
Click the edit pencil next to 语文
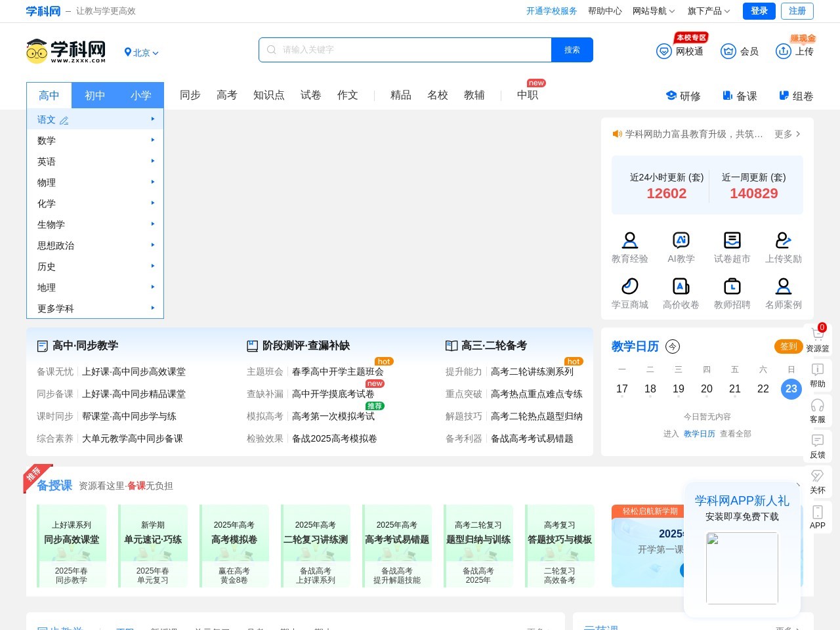point(64,121)
